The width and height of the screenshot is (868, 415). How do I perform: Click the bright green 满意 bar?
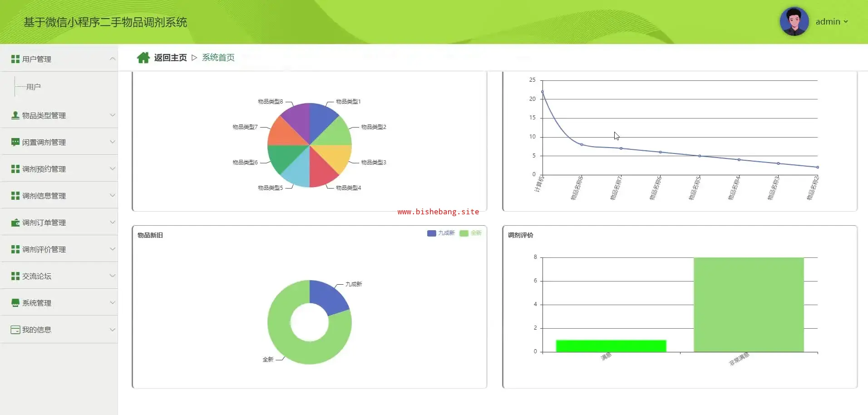(x=611, y=346)
